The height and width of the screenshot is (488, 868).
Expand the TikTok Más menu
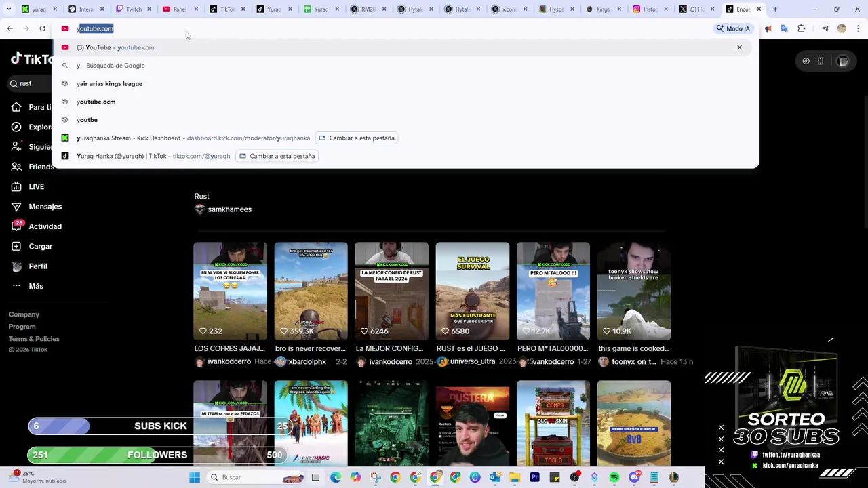[x=28, y=286]
